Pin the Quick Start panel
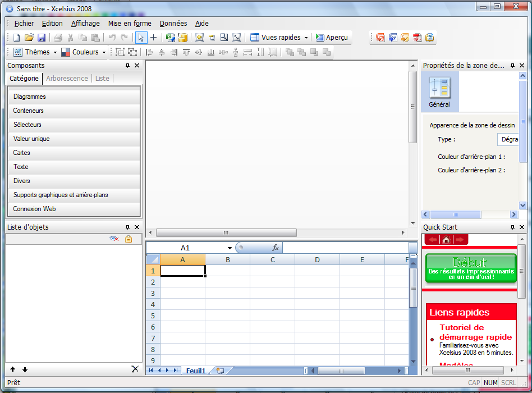 tap(513, 227)
